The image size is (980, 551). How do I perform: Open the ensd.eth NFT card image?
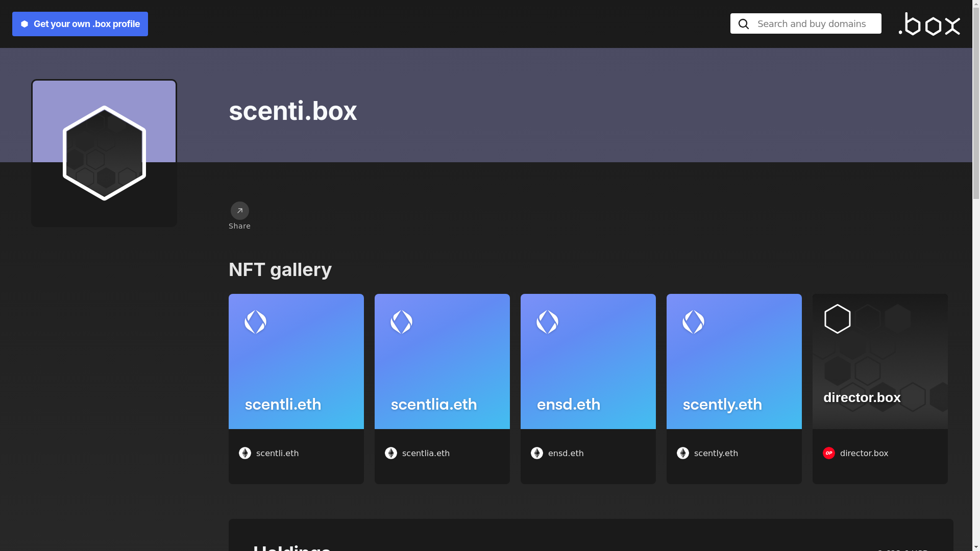(x=588, y=361)
